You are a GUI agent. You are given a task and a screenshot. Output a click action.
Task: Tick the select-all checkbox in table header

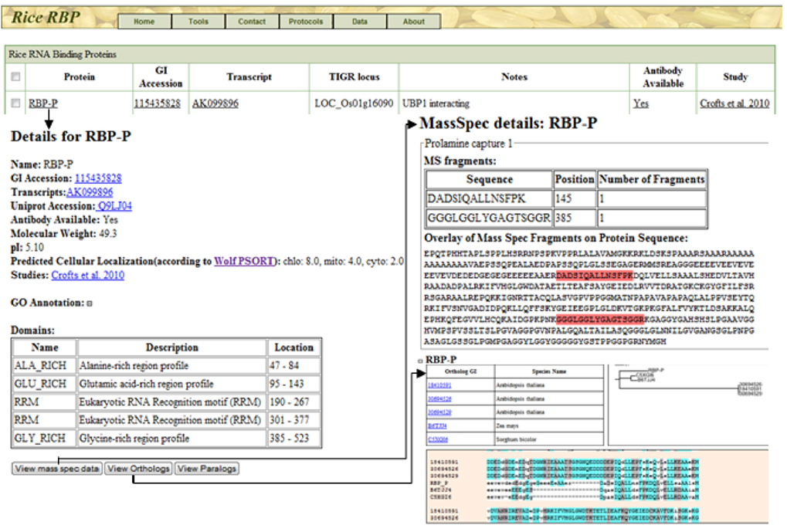[x=15, y=76]
